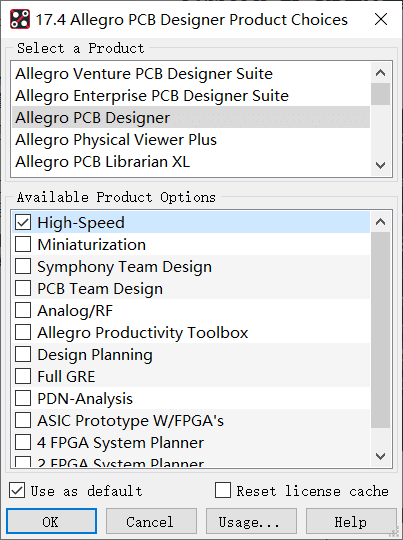The width and height of the screenshot is (403, 540).
Task: Open Help for product choices
Action: (351, 521)
